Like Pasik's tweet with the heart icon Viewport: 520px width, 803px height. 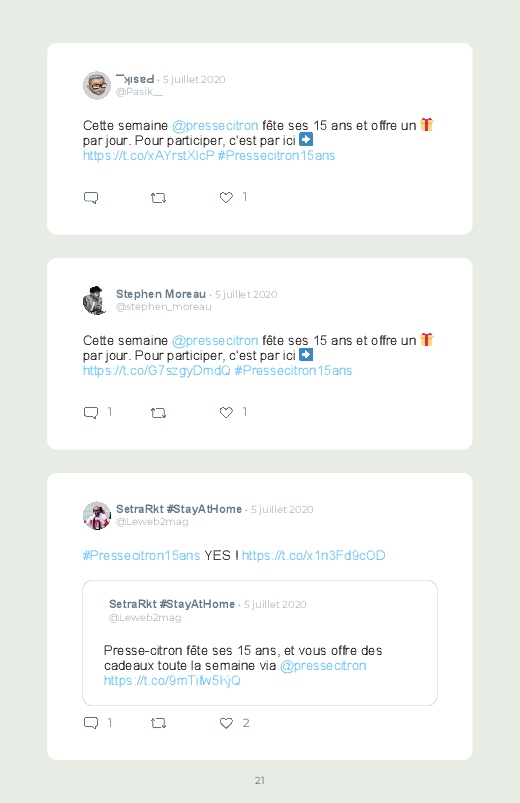[x=226, y=197]
